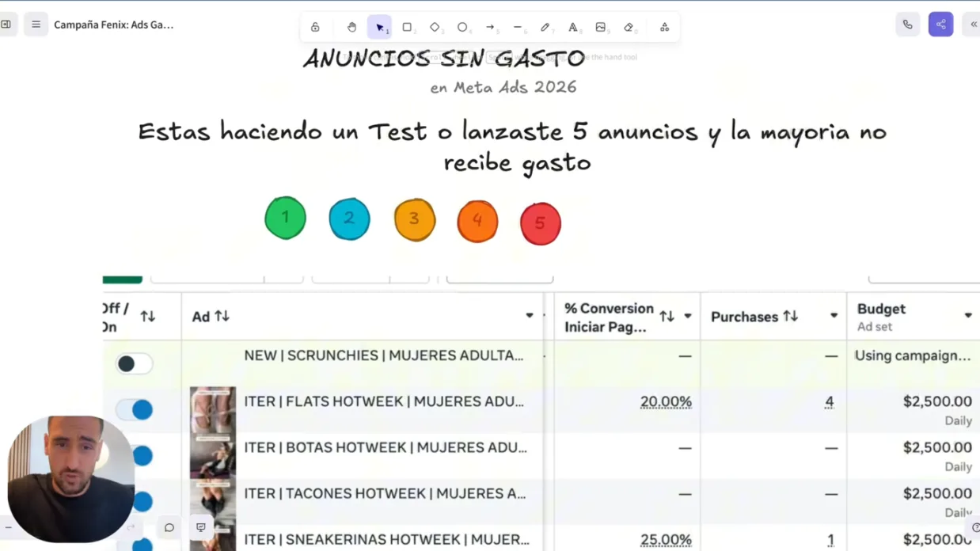Select the red circle number 5
Image resolution: width=980 pixels, height=551 pixels.
[x=540, y=223]
